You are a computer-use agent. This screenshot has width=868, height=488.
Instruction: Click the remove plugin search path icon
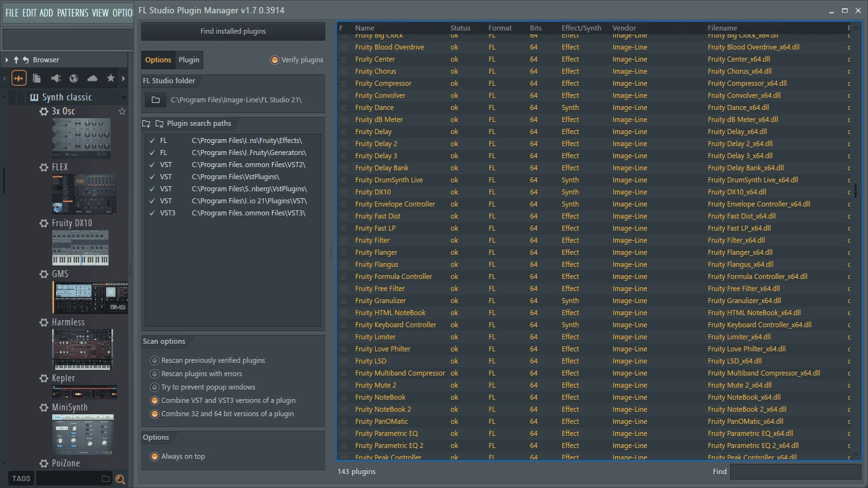[x=159, y=123]
